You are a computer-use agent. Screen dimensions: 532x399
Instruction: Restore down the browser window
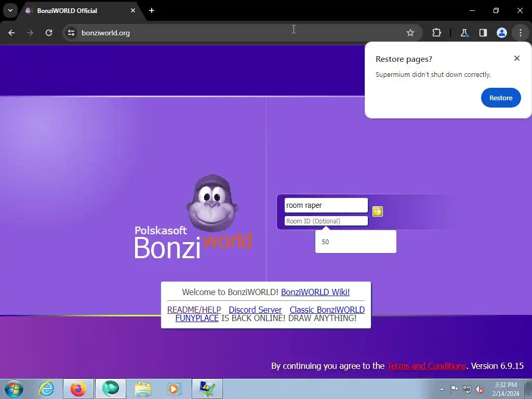pos(496,10)
